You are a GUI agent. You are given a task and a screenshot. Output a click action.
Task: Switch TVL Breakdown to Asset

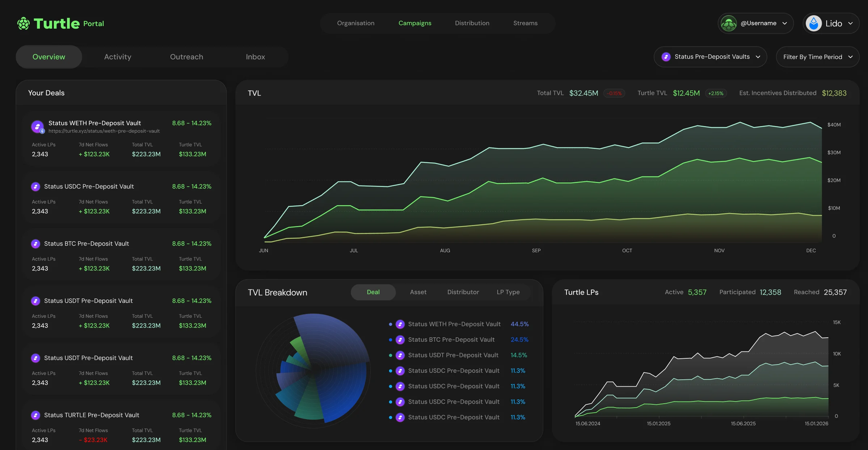(x=418, y=292)
